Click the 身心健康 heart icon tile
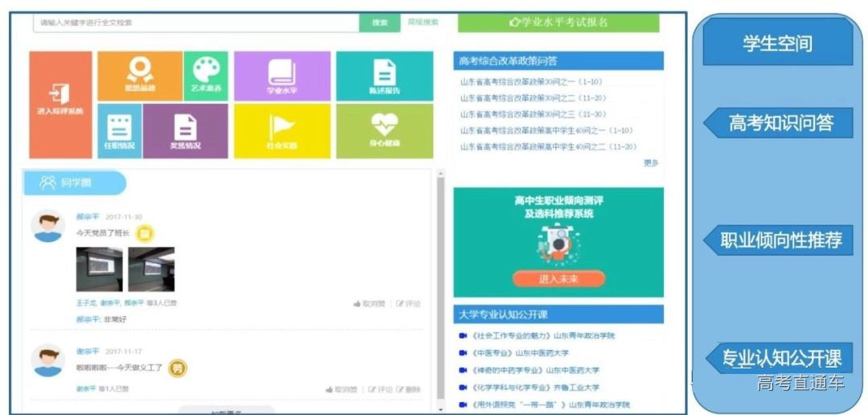 (x=384, y=131)
